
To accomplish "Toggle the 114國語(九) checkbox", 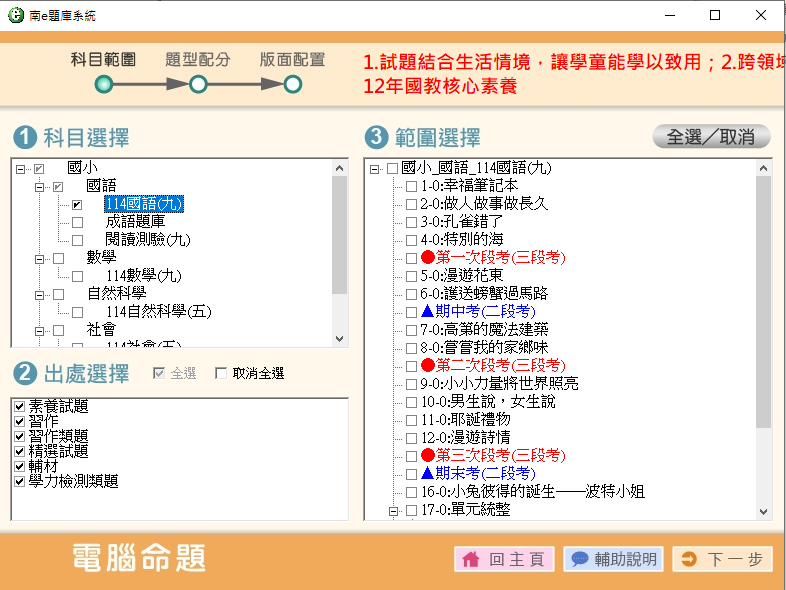I will pyautogui.click(x=77, y=204).
